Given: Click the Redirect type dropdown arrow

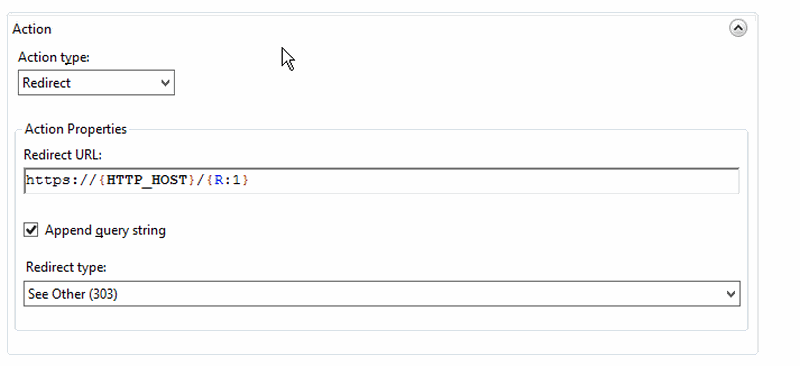Looking at the screenshot, I should pyautogui.click(x=731, y=294).
